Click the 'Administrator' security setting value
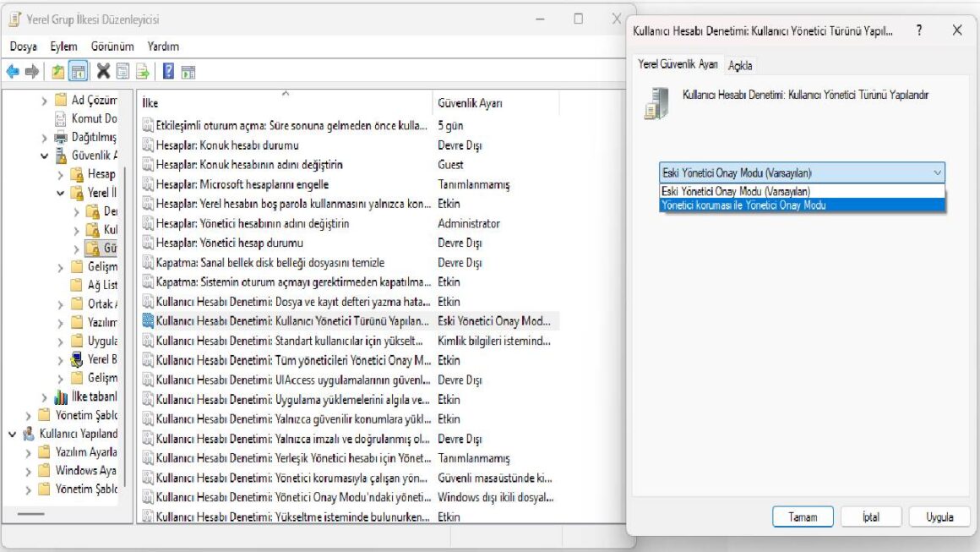 469,223
